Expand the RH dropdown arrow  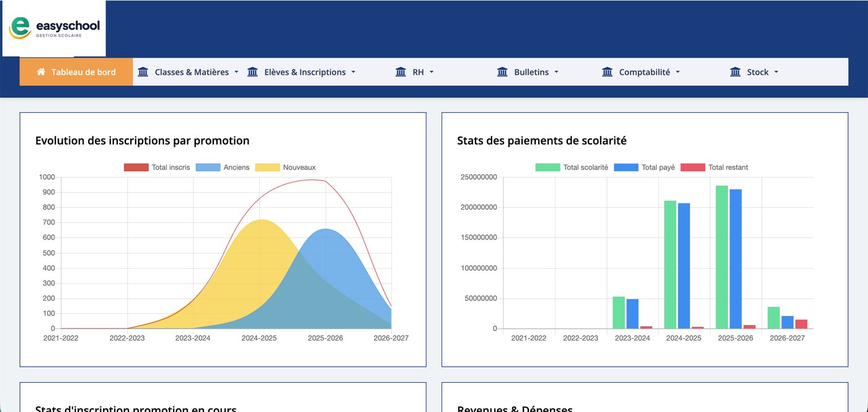432,72
